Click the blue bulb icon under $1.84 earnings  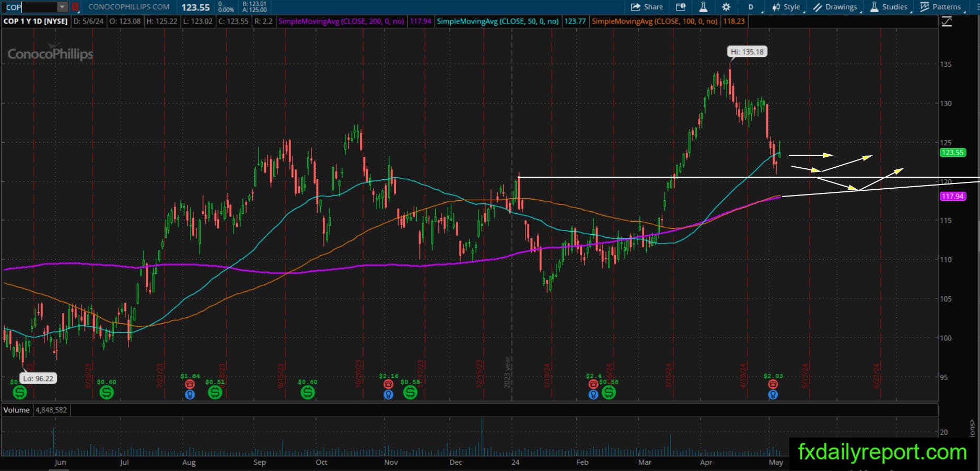point(190,395)
